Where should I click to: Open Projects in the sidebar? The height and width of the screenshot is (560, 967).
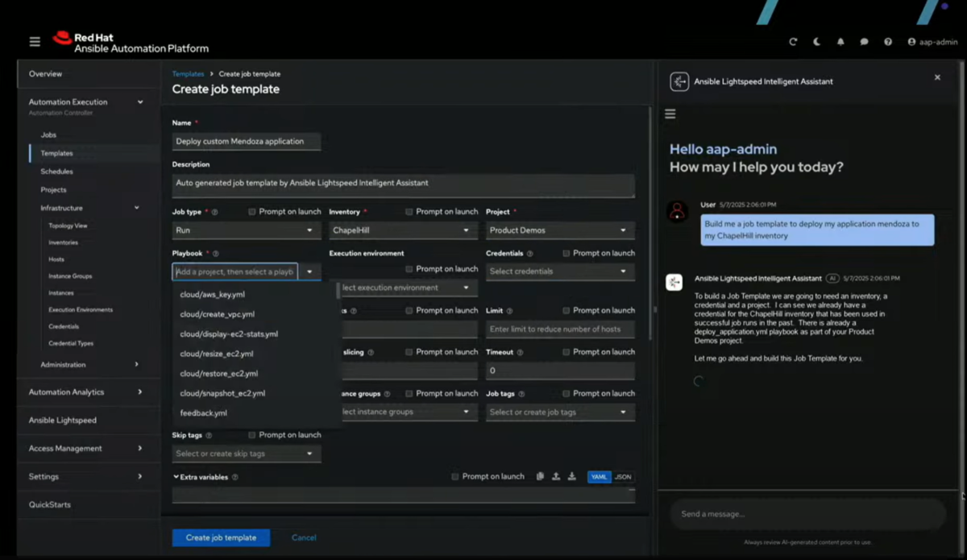[53, 190]
